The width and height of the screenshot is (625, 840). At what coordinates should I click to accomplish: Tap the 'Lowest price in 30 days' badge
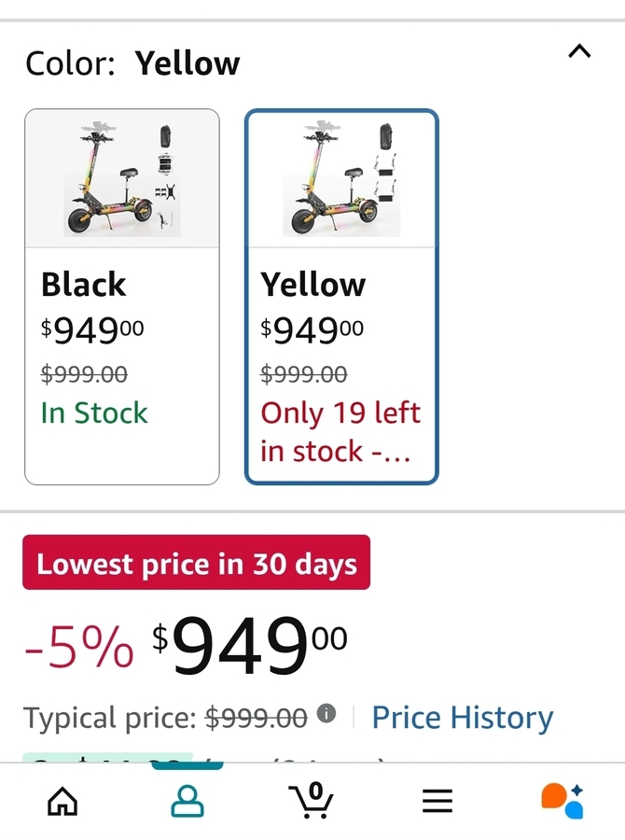(196, 563)
